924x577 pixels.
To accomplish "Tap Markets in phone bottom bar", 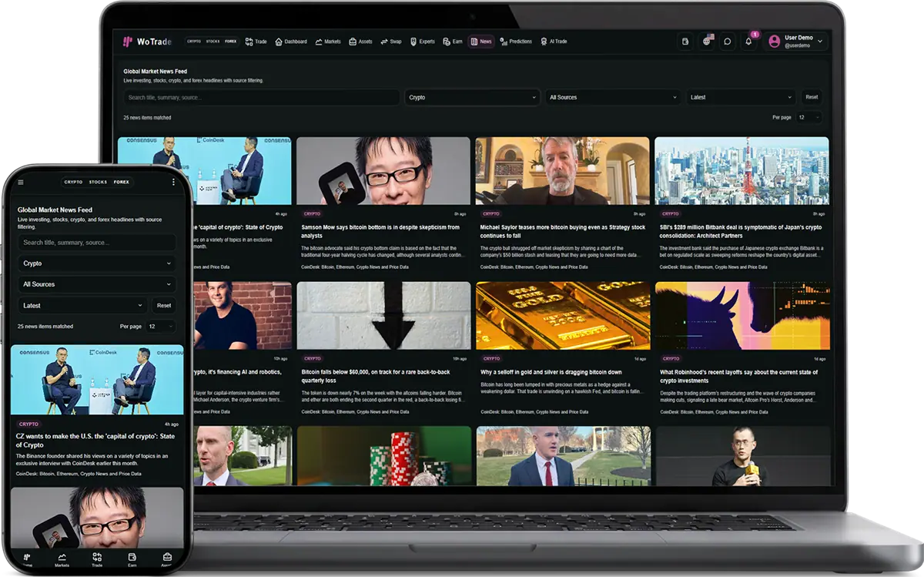I will pyautogui.click(x=62, y=559).
